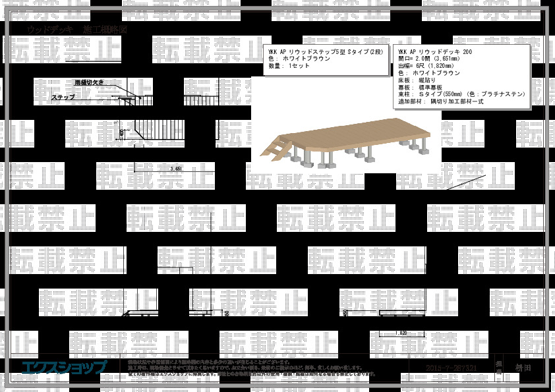The height and width of the screenshot is (392, 555).
Task: Click the name 枡田 in the footer
Action: [x=523, y=368]
